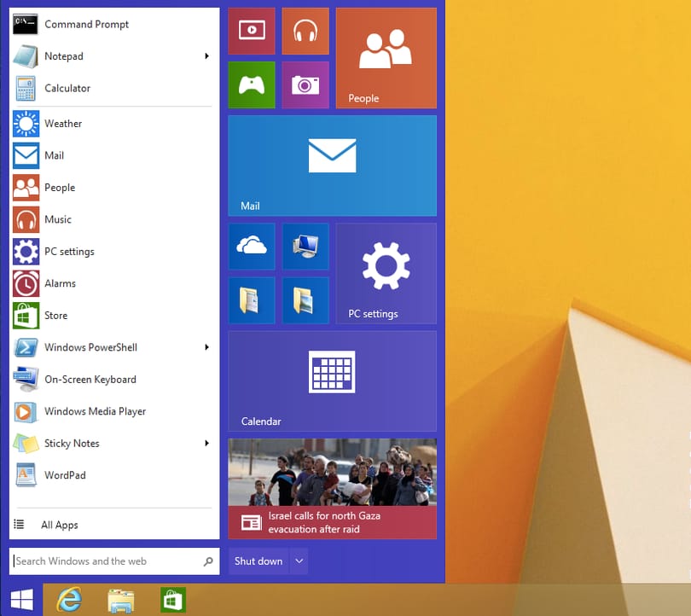
Task: Click the Search Windows and the web field
Action: [114, 561]
